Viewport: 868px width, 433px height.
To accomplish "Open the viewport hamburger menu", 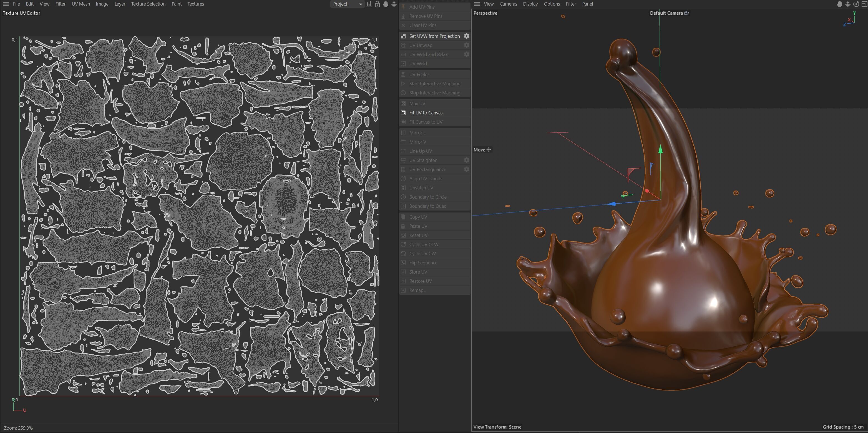I will coord(477,4).
